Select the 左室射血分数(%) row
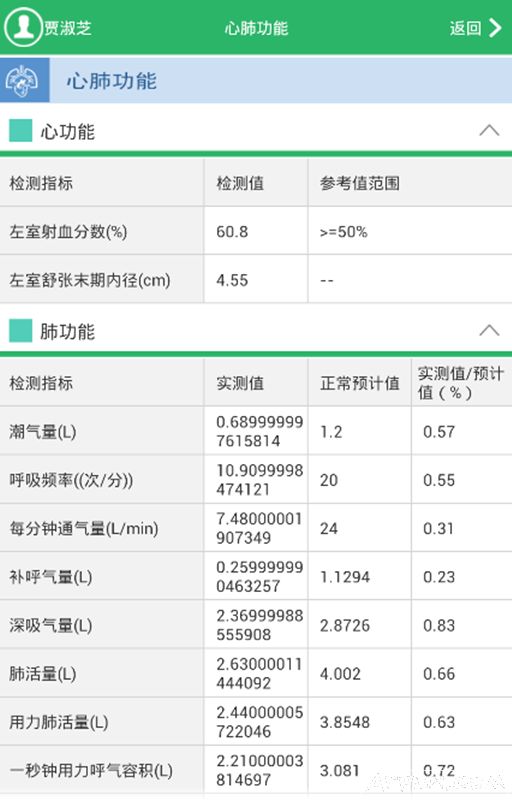 click(x=256, y=231)
